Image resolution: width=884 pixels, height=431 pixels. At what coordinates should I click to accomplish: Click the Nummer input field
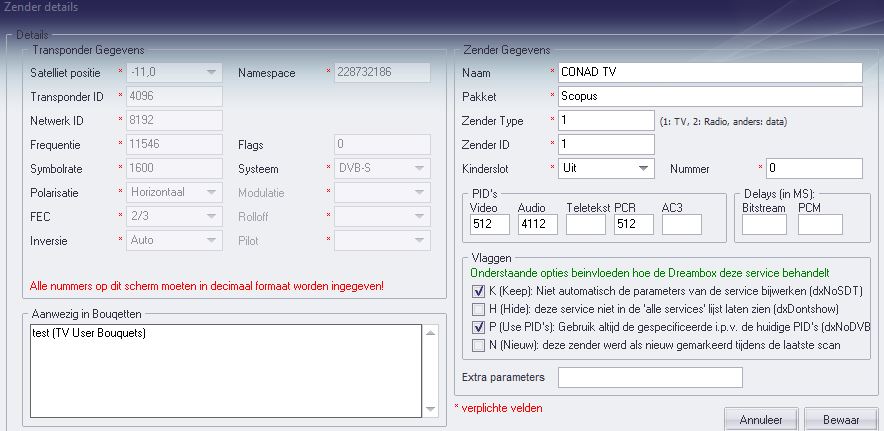813,168
